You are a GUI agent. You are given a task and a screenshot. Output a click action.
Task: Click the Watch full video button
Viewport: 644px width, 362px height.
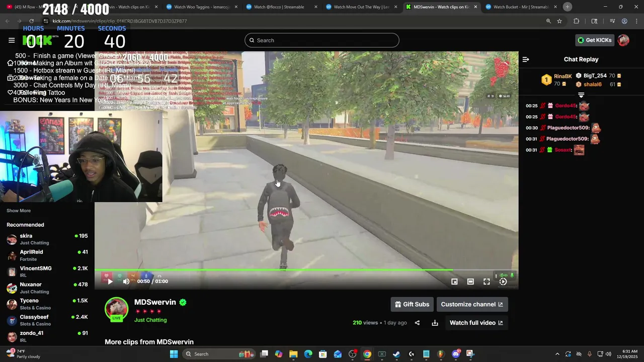476,323
